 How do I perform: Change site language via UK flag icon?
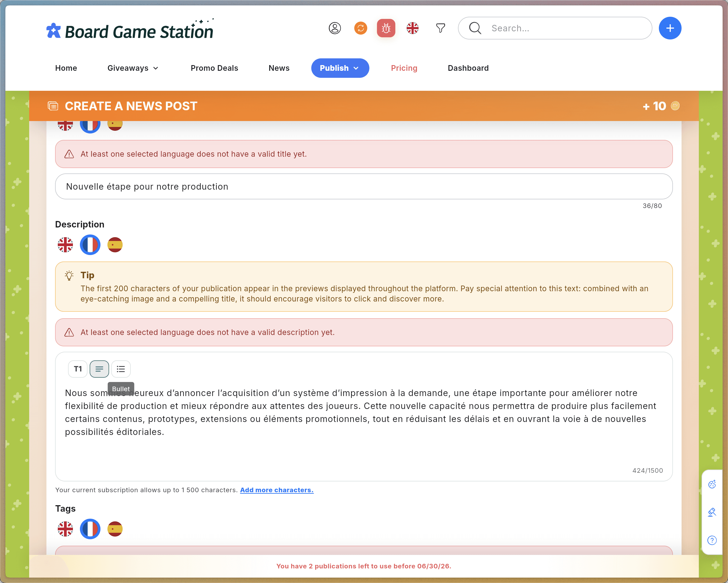point(412,28)
